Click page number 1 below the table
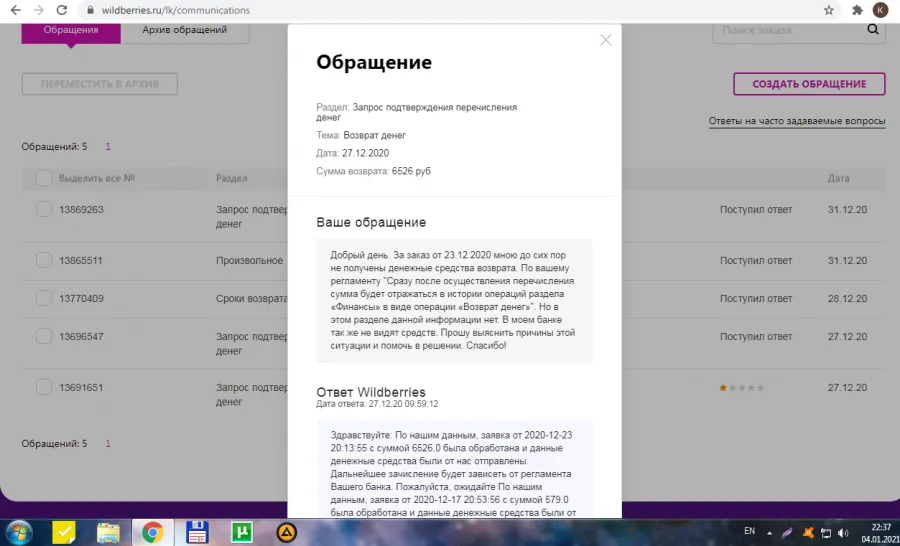Screen dimensions: 900x546 point(108,443)
